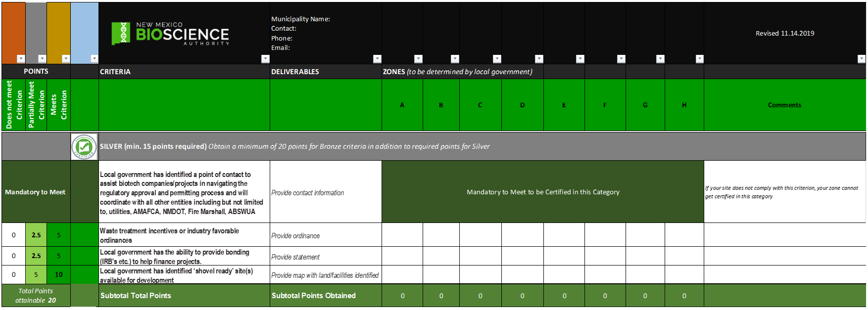Click the POINTS header cell

click(36, 71)
